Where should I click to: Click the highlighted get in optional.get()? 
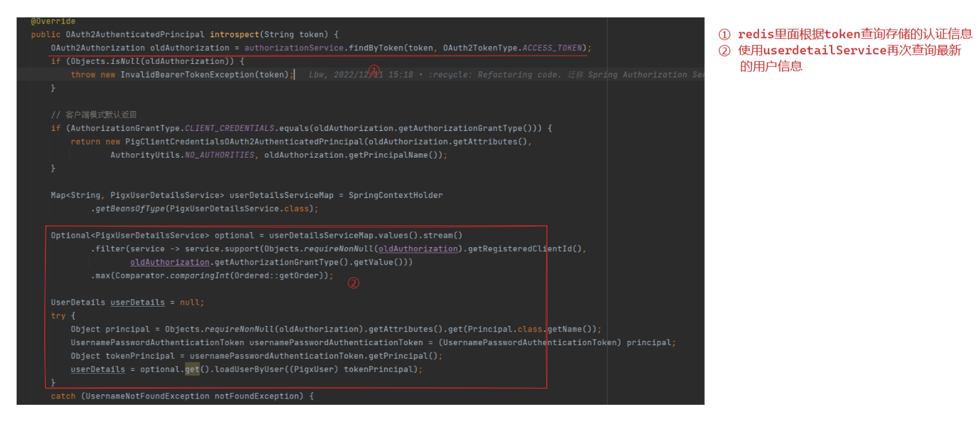point(192,369)
